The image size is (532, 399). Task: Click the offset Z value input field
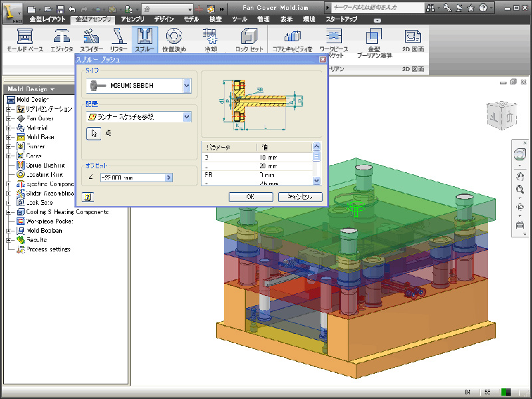pos(132,178)
